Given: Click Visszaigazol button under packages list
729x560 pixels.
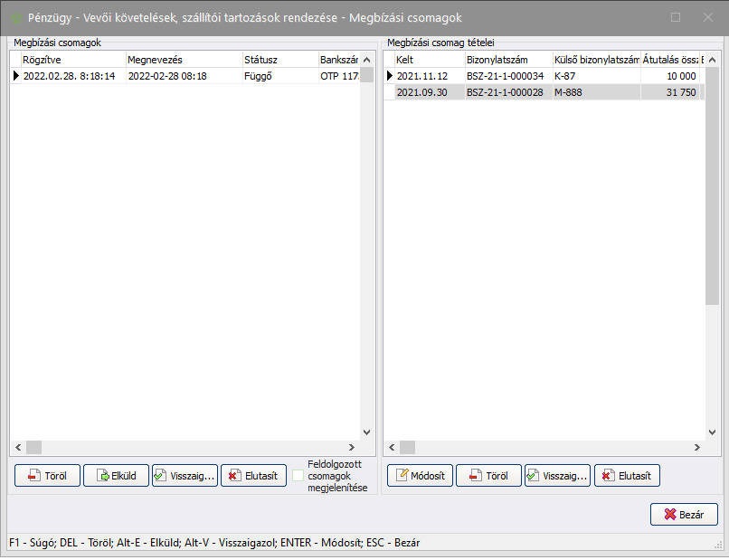Looking at the screenshot, I should [x=185, y=476].
